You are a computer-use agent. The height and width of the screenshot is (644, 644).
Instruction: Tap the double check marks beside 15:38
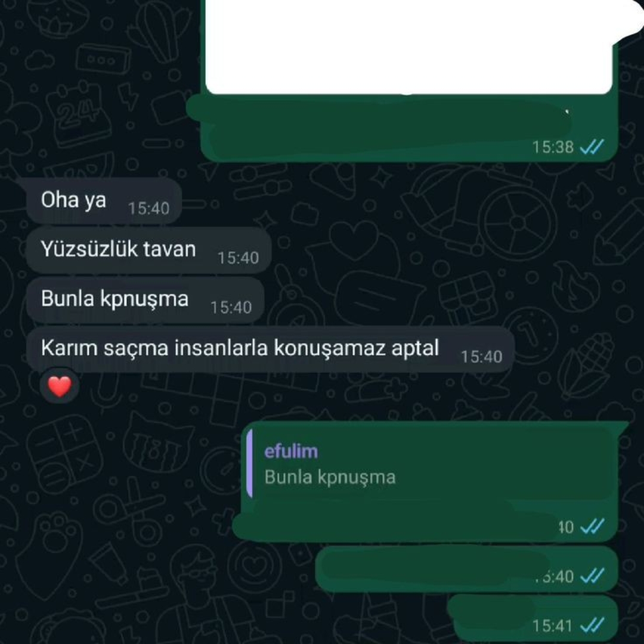point(592,147)
